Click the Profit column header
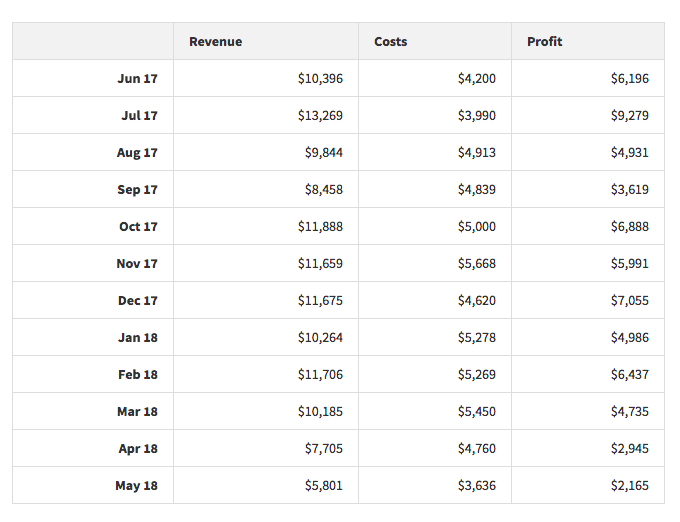680x522 pixels. click(545, 42)
